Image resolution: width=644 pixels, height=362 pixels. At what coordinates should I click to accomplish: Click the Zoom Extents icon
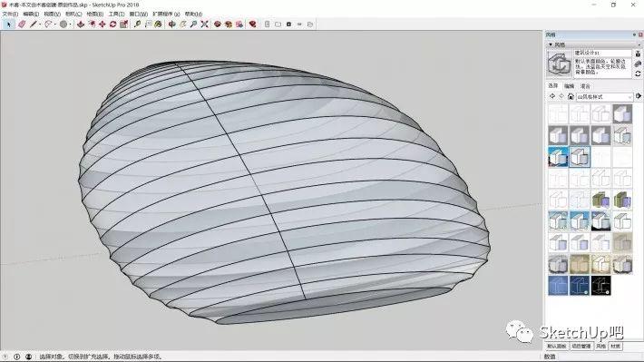coord(204,24)
